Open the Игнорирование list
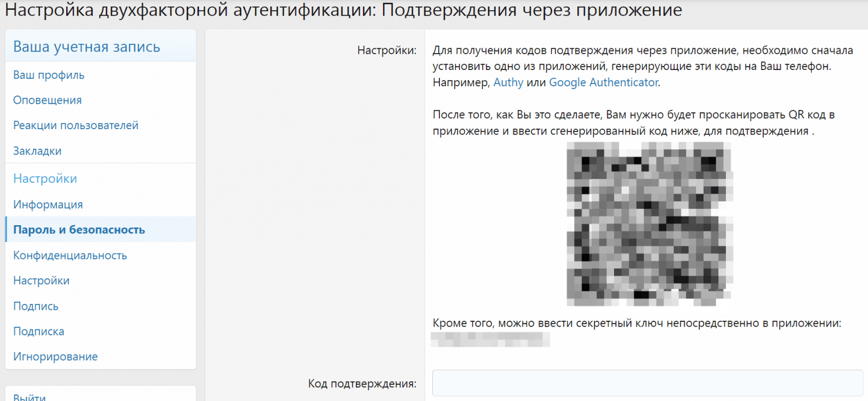The image size is (868, 401). 55,357
